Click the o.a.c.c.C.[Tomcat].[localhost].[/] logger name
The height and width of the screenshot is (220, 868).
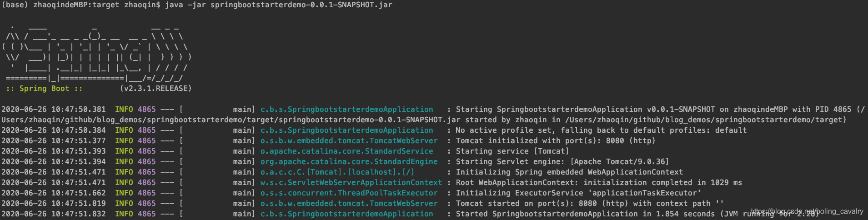pyautogui.click(x=337, y=172)
